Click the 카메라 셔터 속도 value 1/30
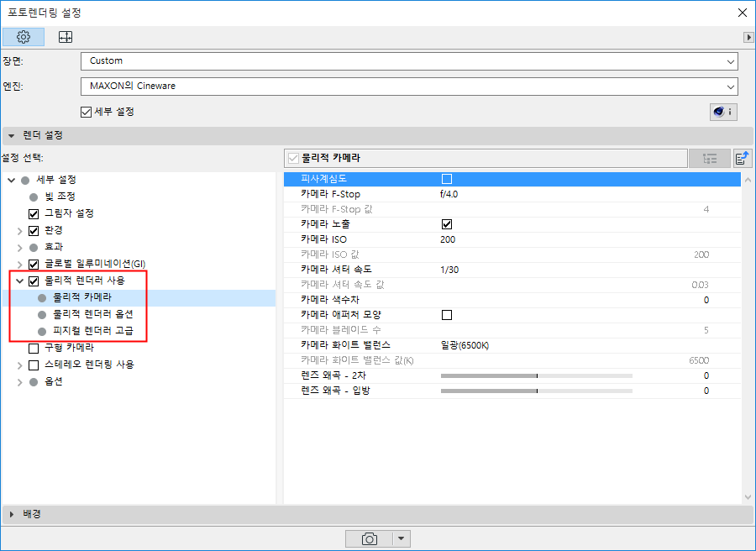756x551 pixels. [x=449, y=270]
